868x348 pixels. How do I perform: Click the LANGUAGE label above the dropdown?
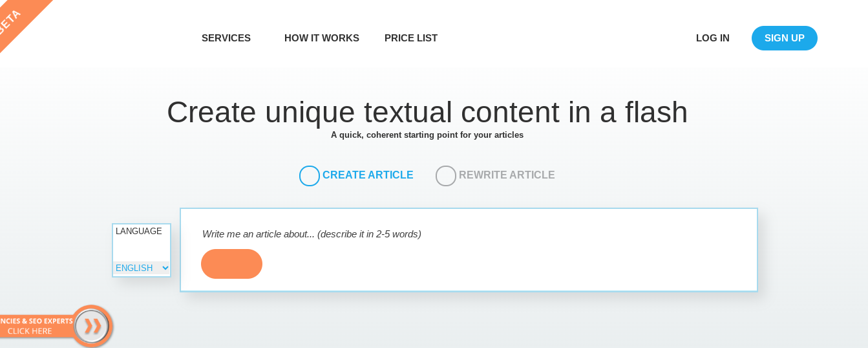[x=138, y=232]
